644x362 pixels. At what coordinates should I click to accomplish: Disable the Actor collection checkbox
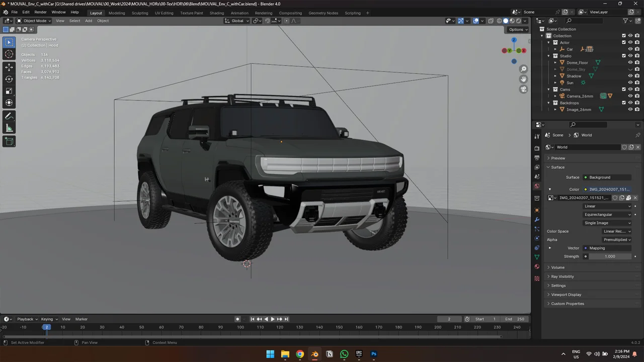pyautogui.click(x=624, y=42)
